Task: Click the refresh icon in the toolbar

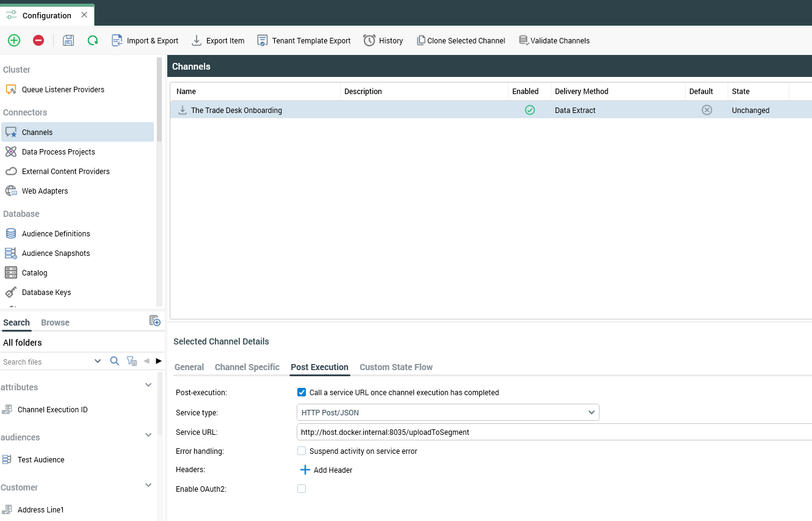Action: (x=92, y=40)
